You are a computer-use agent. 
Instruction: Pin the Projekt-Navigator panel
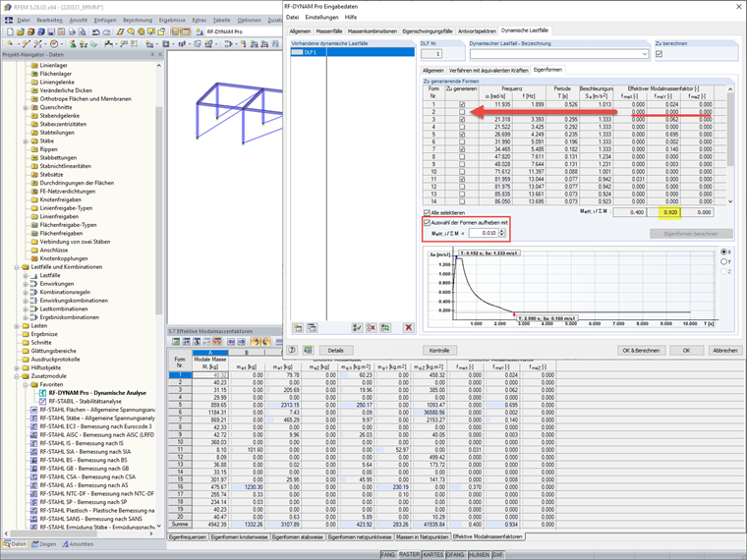click(152, 54)
